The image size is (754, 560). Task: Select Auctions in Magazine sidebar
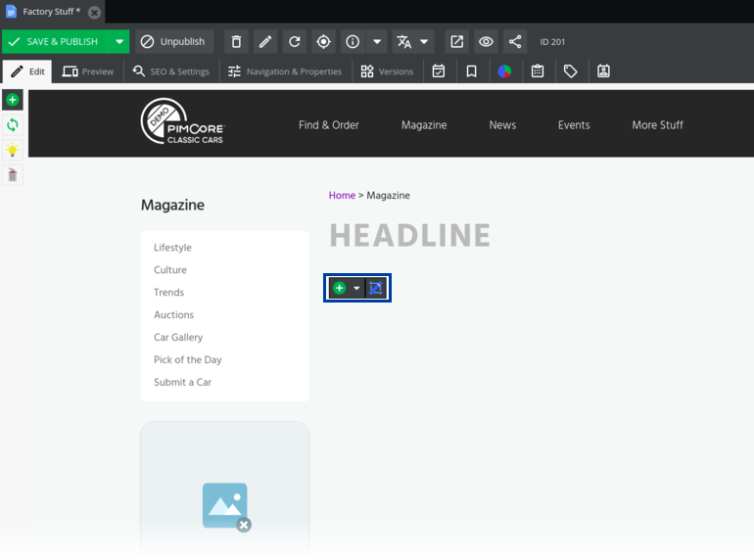(x=173, y=315)
